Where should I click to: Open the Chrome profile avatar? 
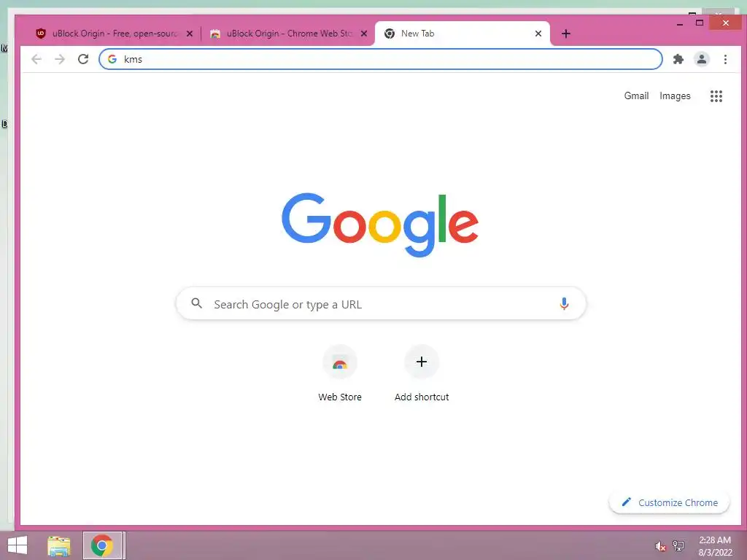pyautogui.click(x=701, y=59)
